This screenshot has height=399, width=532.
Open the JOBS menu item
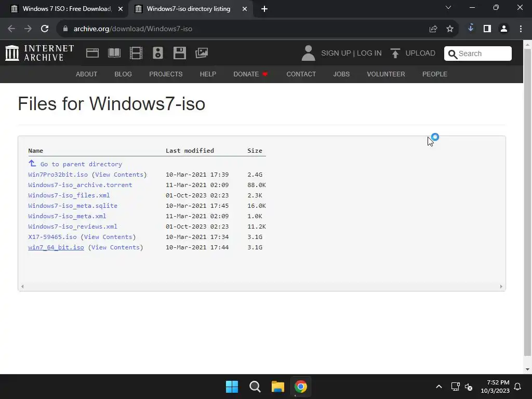tap(341, 74)
